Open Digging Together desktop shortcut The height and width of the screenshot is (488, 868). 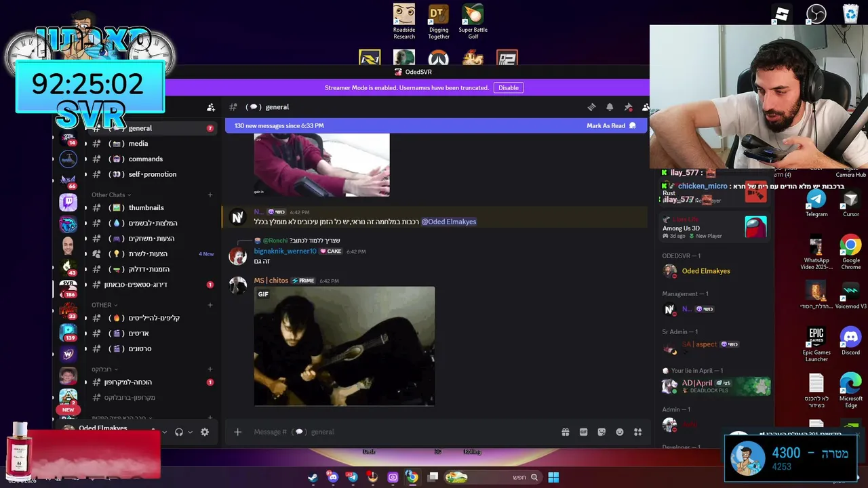coord(439,22)
